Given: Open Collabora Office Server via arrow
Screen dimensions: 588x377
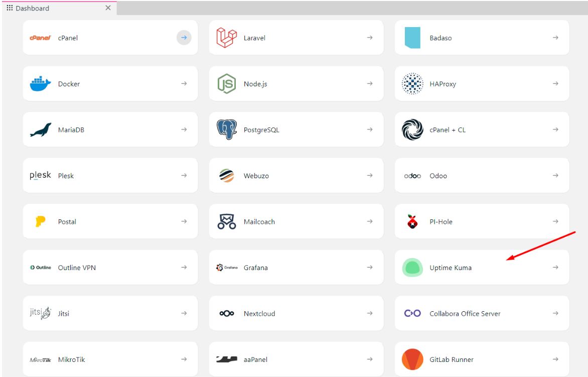Looking at the screenshot, I should [x=554, y=313].
